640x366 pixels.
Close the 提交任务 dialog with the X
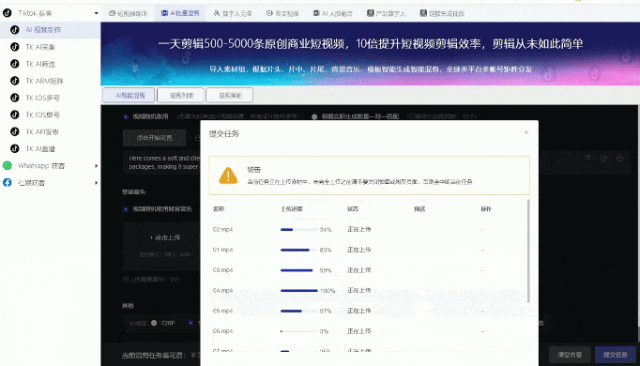526,132
